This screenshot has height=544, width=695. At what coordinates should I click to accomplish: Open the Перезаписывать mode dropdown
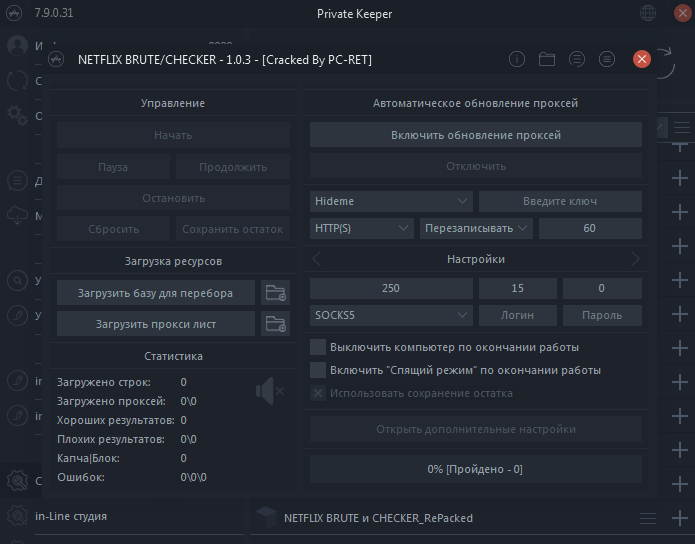coord(476,228)
